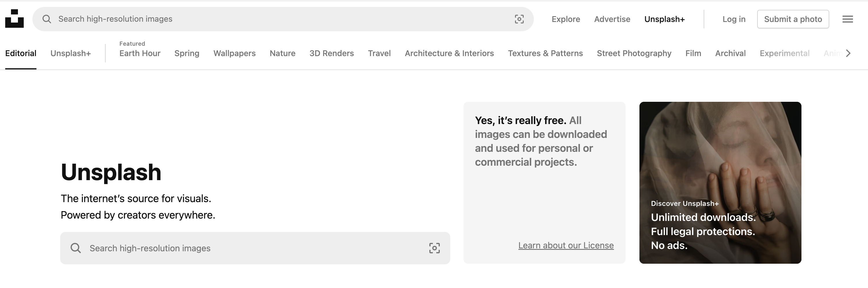Switch to the Unsplash+ tab
The width and height of the screenshot is (868, 288).
click(x=70, y=53)
